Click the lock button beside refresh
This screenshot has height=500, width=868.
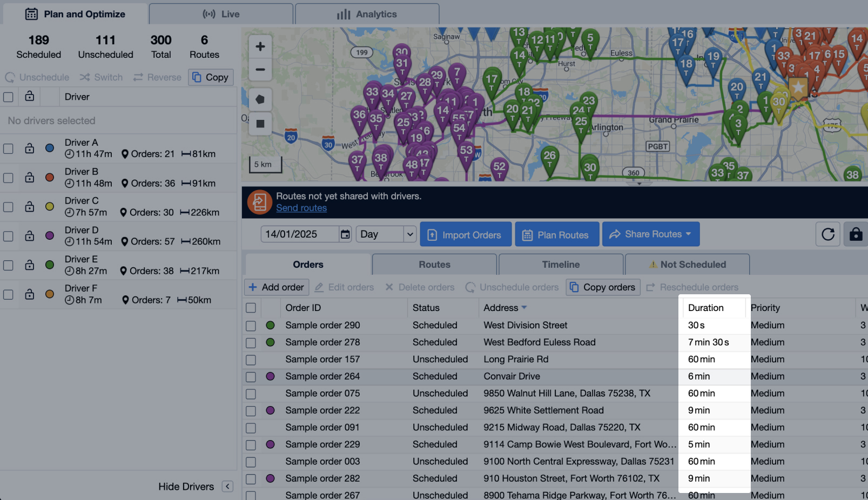pos(856,234)
